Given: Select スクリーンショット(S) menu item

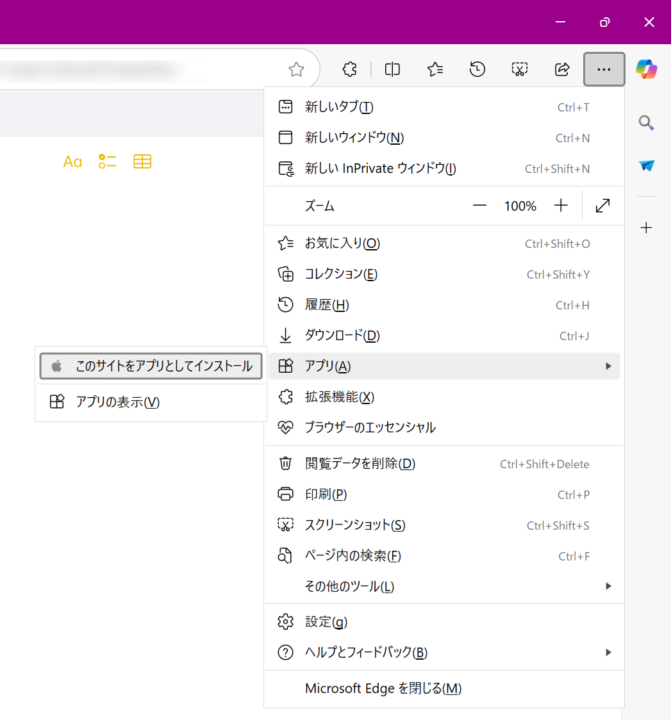Looking at the screenshot, I should [444, 525].
